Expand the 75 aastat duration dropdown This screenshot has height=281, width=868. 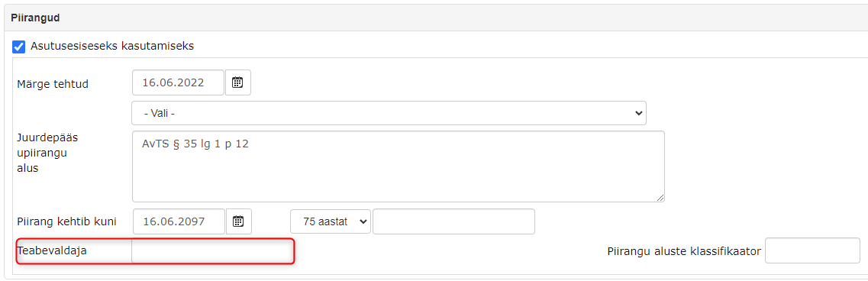click(x=331, y=221)
